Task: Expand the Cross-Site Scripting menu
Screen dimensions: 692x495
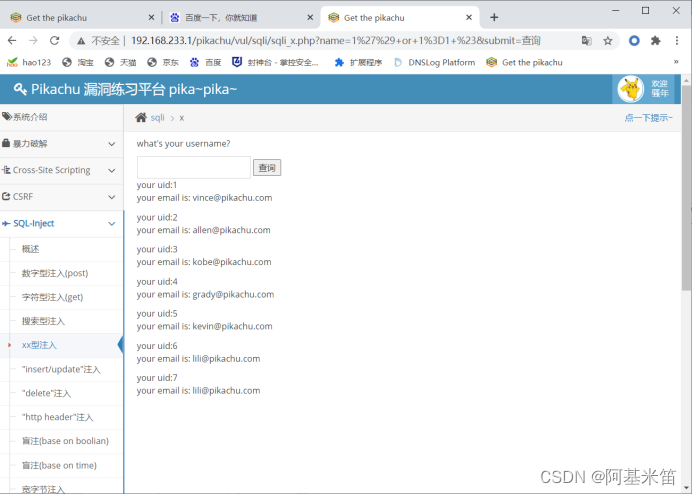Action: click(x=61, y=170)
